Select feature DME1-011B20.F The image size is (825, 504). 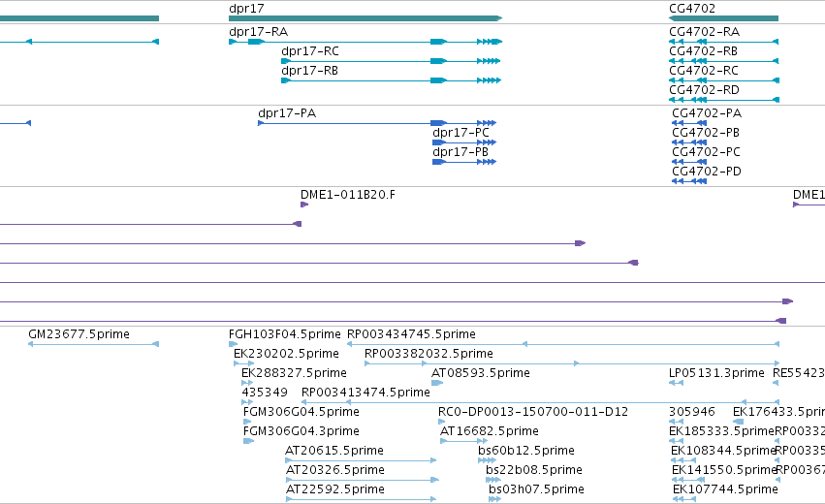tap(348, 195)
